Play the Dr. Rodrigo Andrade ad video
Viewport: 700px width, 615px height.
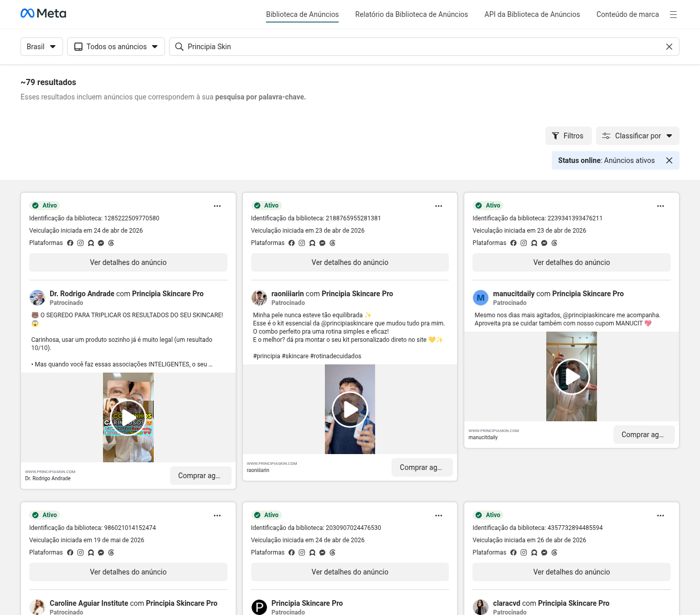point(128,418)
